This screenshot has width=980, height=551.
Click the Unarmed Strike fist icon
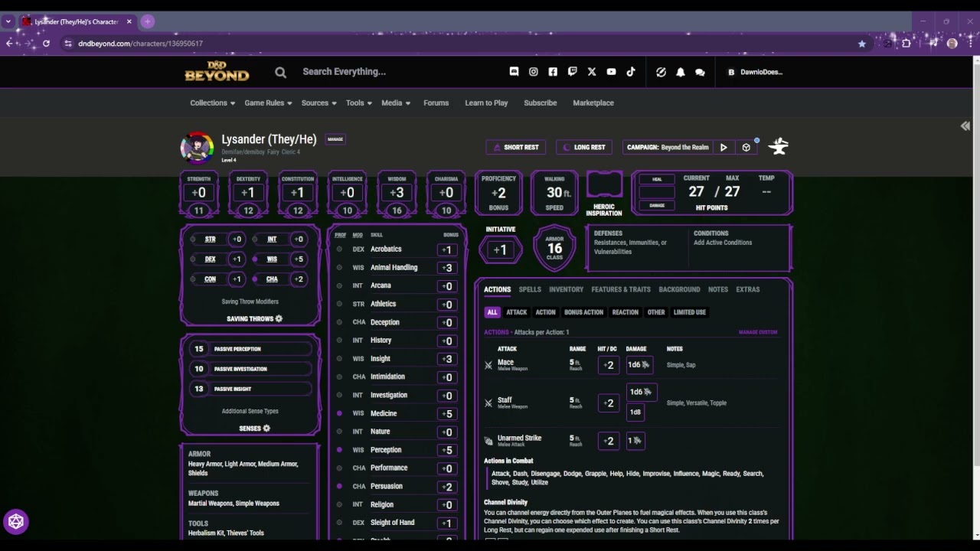pyautogui.click(x=488, y=441)
